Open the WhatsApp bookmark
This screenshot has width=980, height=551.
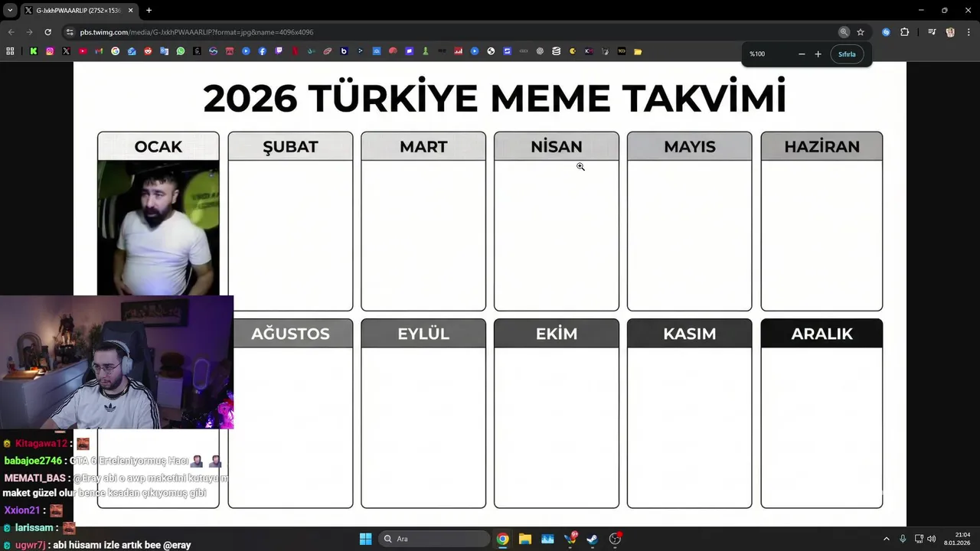(x=181, y=51)
